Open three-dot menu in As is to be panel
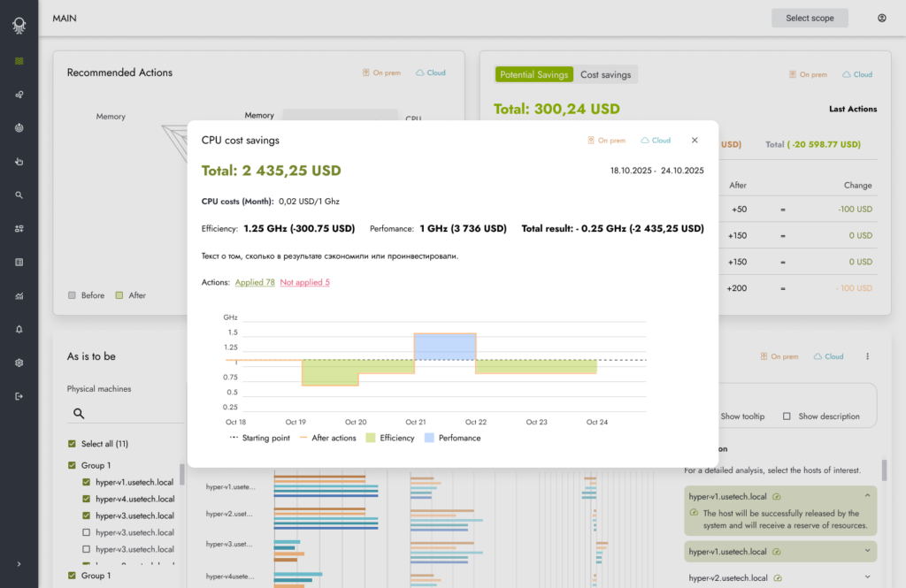This screenshot has height=588, width=906. (867, 356)
